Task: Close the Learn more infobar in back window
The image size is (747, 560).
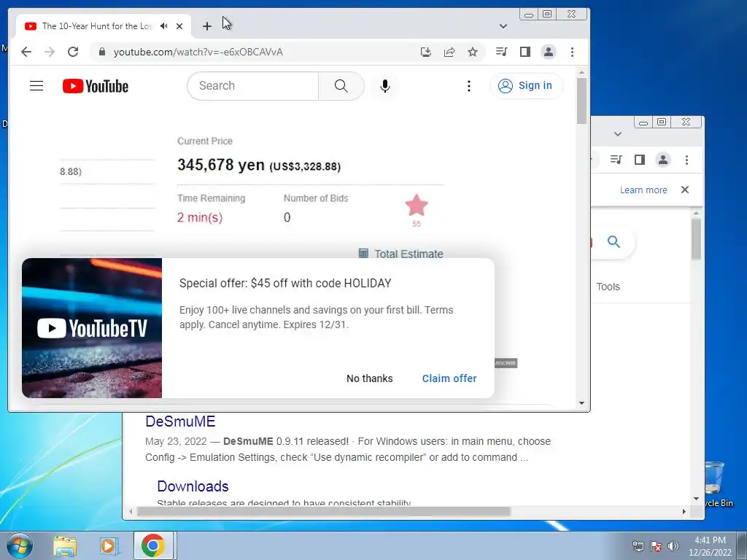Action: 685,190
